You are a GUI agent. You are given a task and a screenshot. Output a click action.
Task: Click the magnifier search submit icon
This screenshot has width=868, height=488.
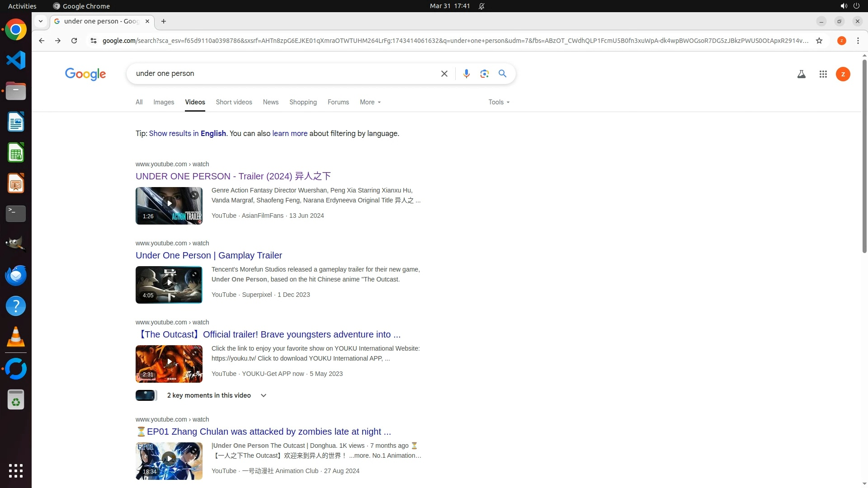click(502, 74)
